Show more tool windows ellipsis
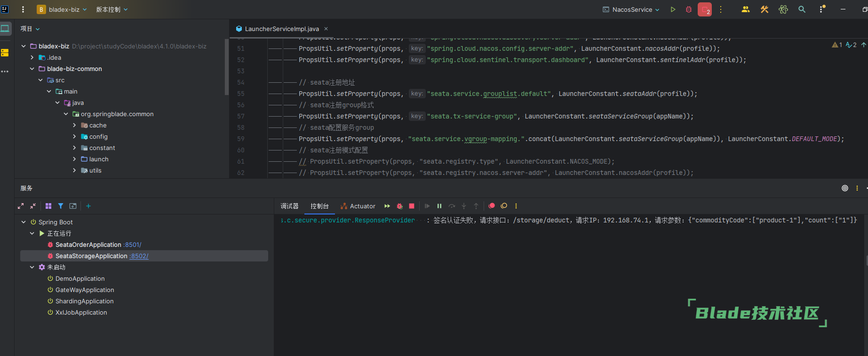The height and width of the screenshot is (356, 868). coord(5,71)
